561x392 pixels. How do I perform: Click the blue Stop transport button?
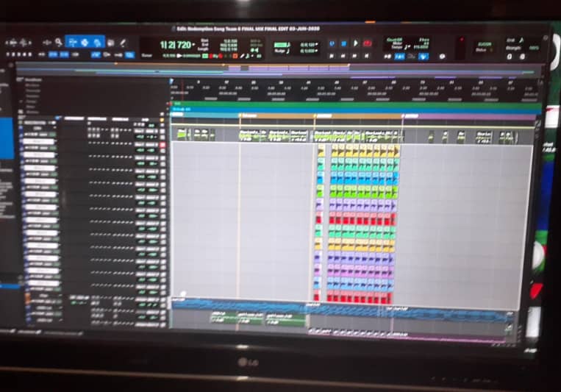pyautogui.click(x=343, y=43)
